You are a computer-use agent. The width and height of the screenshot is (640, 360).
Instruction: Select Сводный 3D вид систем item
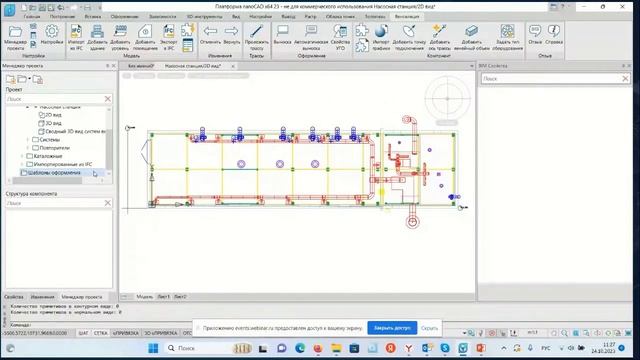tap(72, 131)
